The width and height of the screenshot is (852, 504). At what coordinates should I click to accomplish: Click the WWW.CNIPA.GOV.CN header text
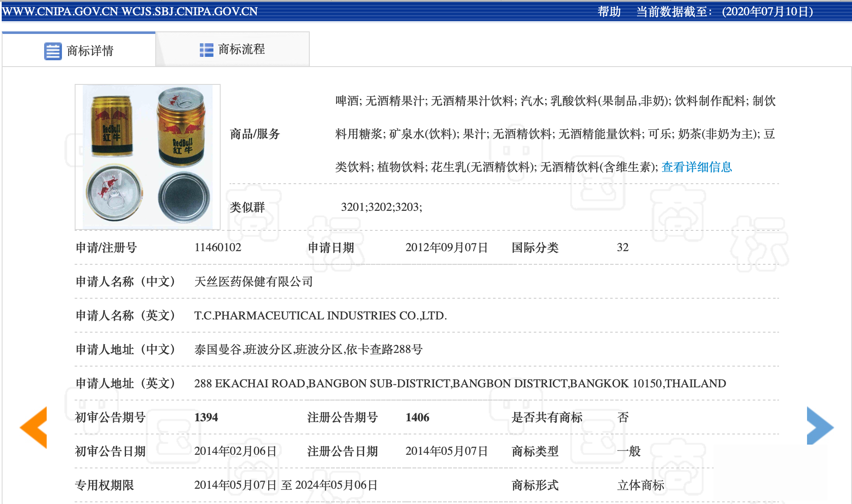[60, 11]
